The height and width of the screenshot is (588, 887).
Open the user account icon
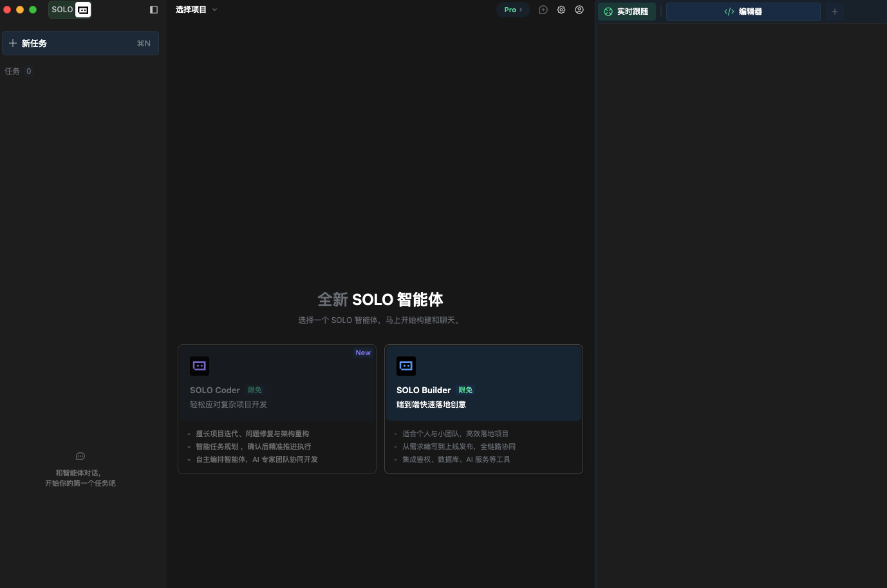pyautogui.click(x=579, y=10)
